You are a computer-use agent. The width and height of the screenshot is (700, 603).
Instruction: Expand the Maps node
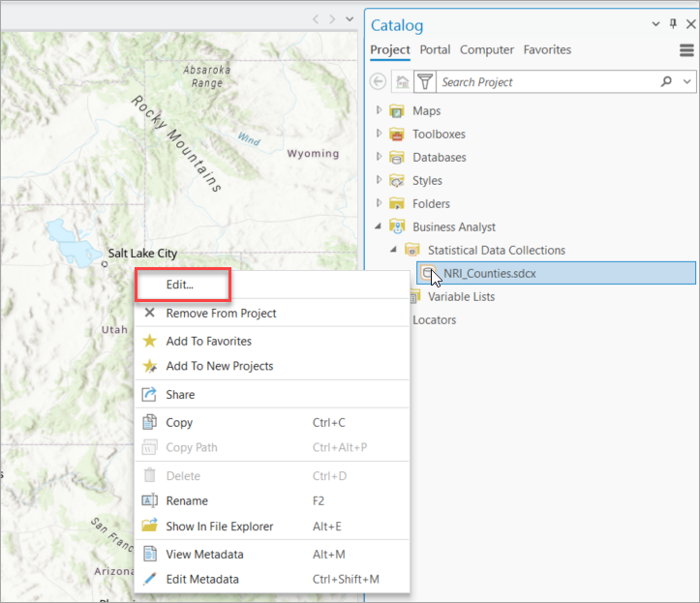379,109
